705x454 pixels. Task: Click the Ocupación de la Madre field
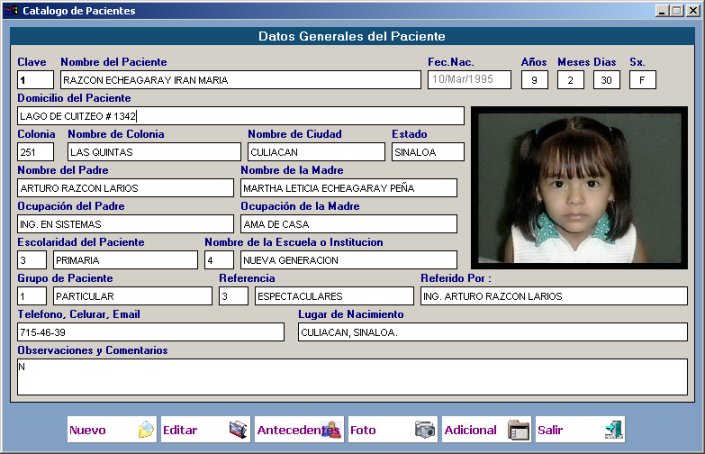click(348, 224)
